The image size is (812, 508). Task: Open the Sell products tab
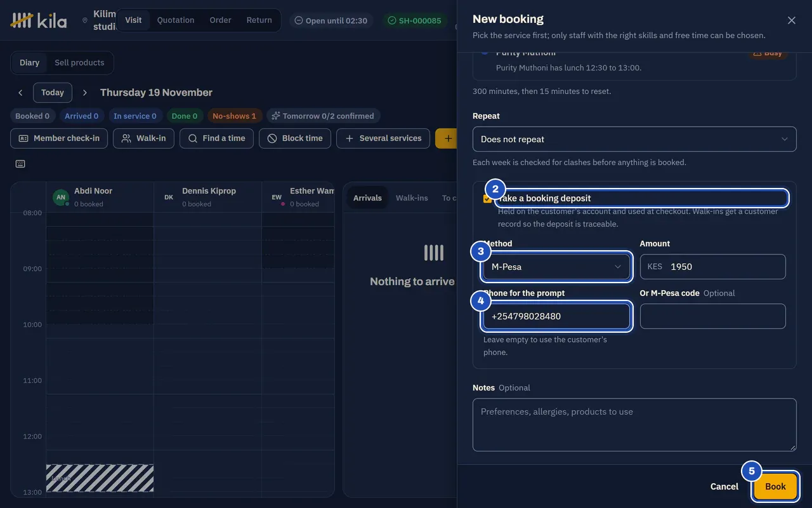79,63
